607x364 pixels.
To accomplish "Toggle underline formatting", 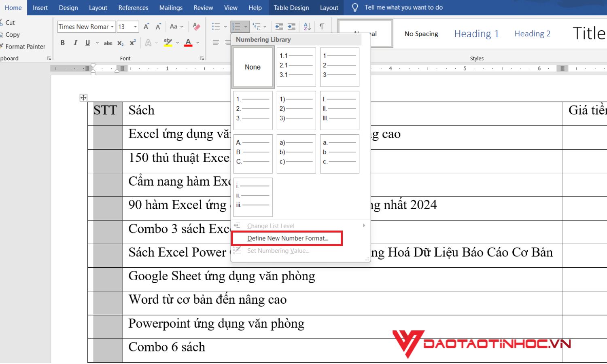I will [x=87, y=42].
